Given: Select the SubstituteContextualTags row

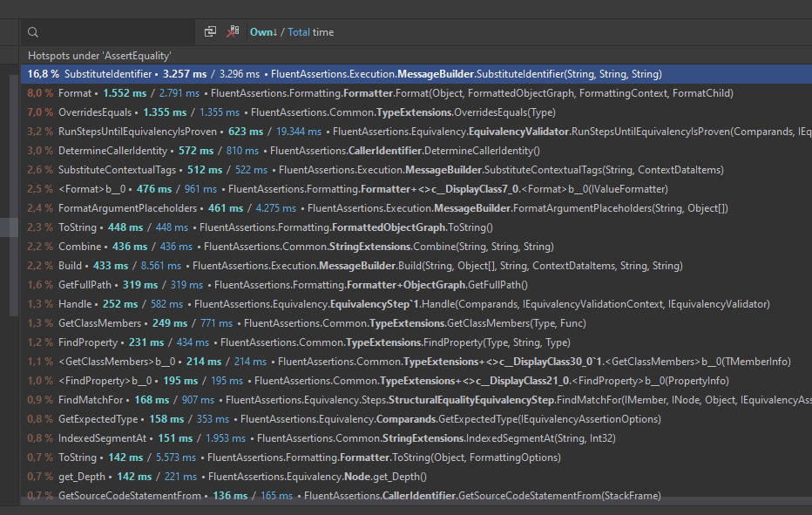Looking at the screenshot, I should [416, 170].
